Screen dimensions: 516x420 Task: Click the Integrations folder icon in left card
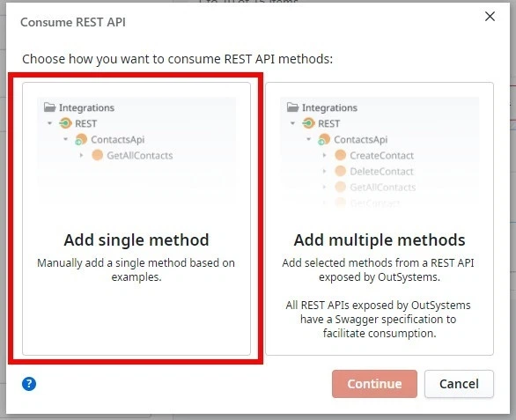click(49, 107)
